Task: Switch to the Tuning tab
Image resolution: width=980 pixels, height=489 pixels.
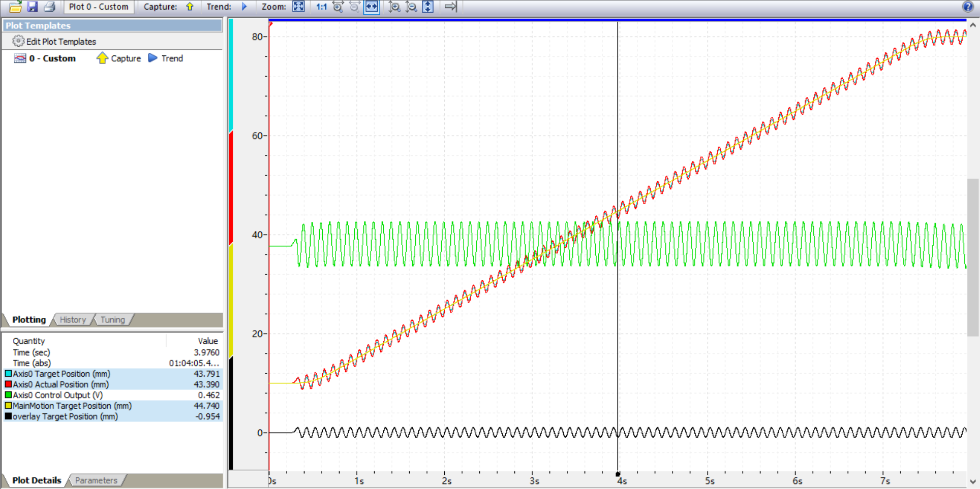Action: [112, 319]
